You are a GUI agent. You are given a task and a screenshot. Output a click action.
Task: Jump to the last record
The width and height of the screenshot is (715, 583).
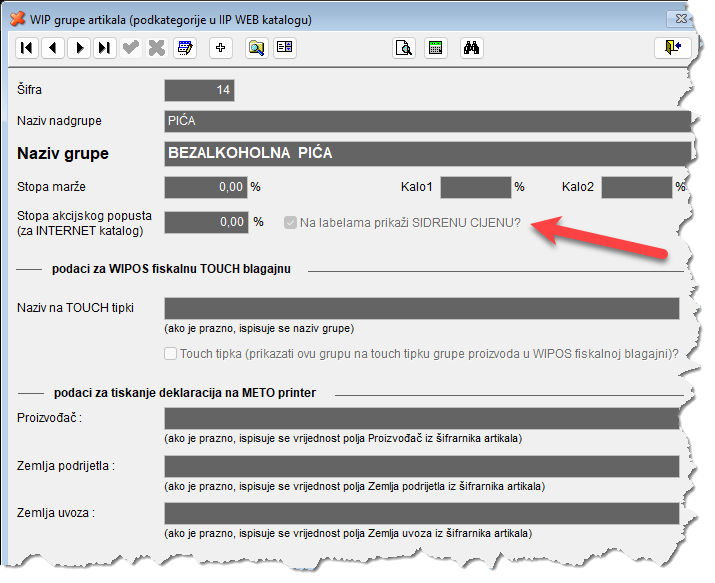click(104, 47)
